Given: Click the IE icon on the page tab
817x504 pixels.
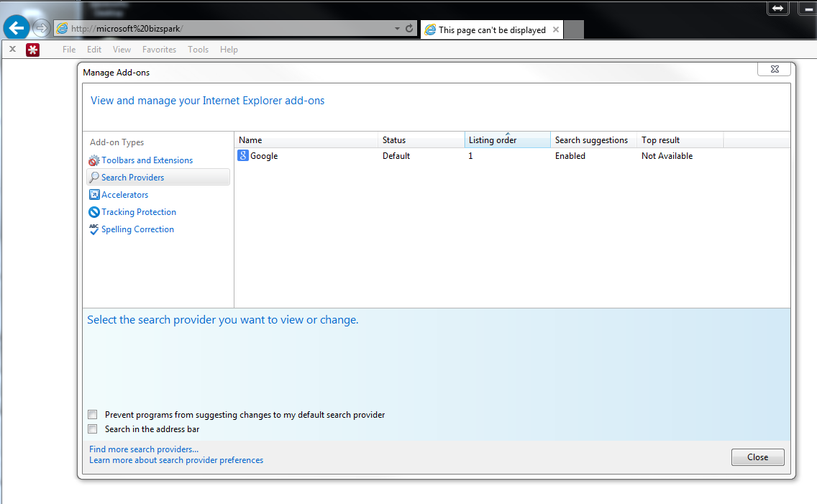Looking at the screenshot, I should [430, 29].
